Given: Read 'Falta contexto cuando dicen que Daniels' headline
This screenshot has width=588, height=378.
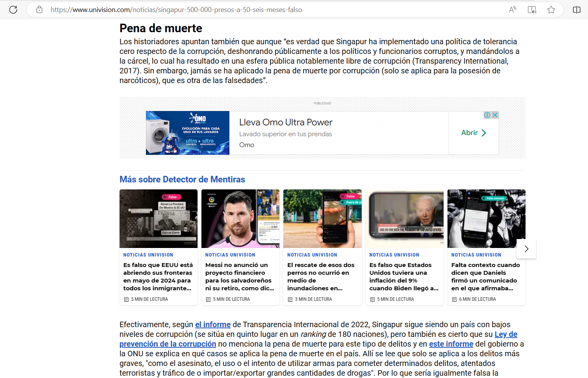Looking at the screenshot, I should pyautogui.click(x=486, y=277).
